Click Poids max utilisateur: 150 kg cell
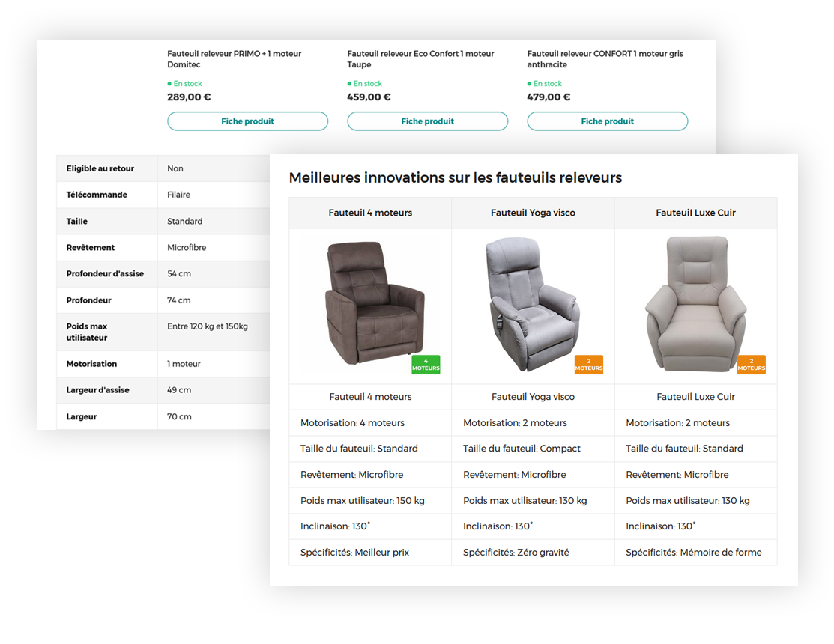This screenshot has width=834, height=644. pyautogui.click(x=370, y=500)
